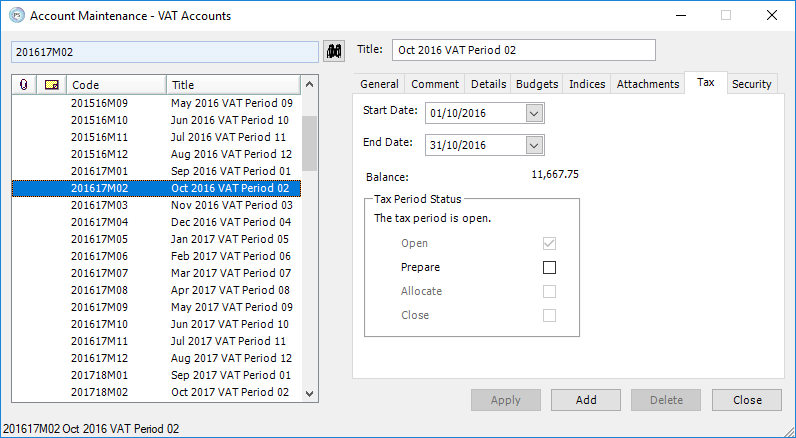
Task: Click the Tax tab
Action: click(x=706, y=83)
